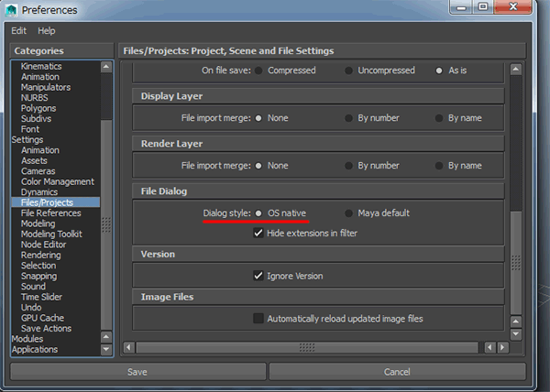Toggle Hide extensions in filter checkbox

(x=258, y=233)
